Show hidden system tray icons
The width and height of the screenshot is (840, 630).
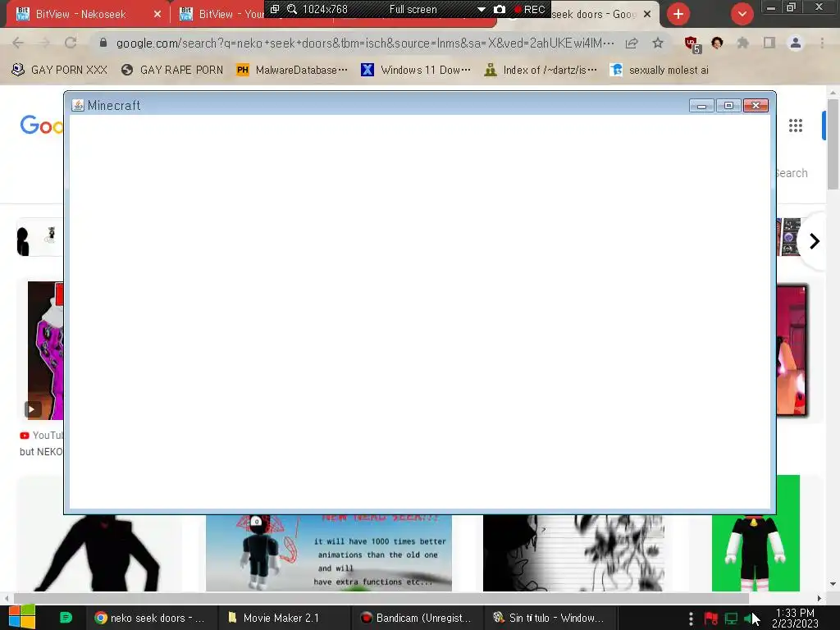point(691,619)
